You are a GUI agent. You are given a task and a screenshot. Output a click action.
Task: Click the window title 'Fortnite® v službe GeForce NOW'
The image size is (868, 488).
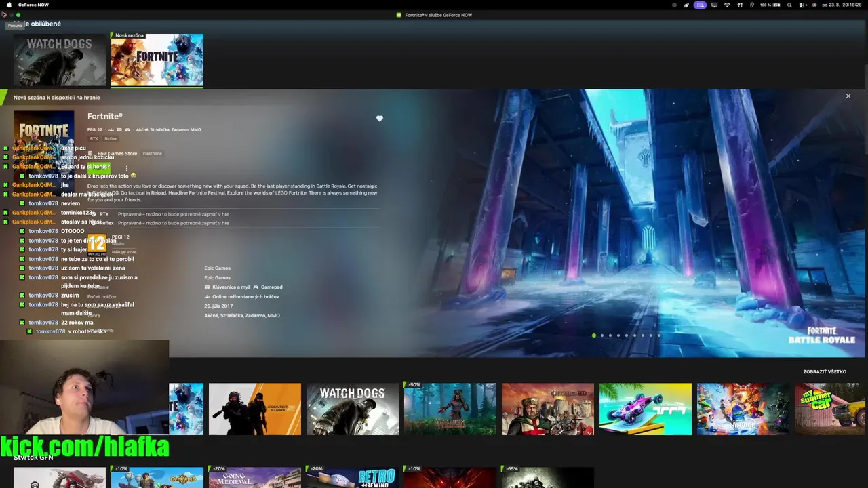point(439,15)
